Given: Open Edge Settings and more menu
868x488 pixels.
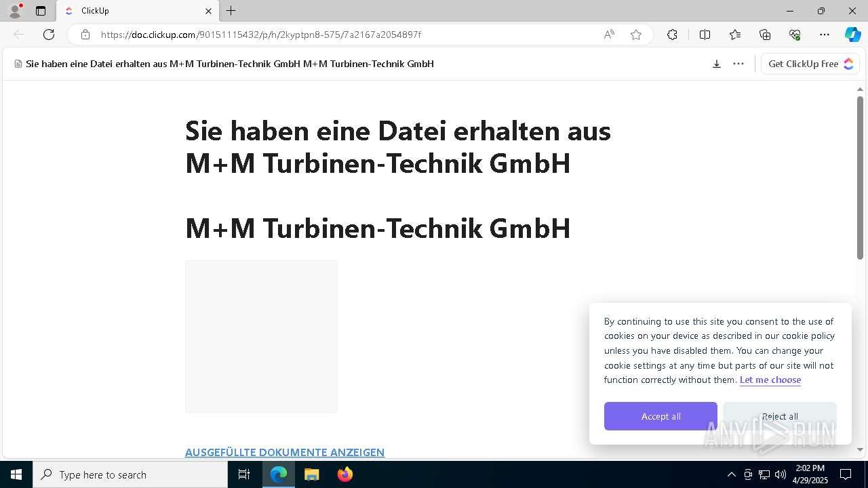Looking at the screenshot, I should [825, 35].
